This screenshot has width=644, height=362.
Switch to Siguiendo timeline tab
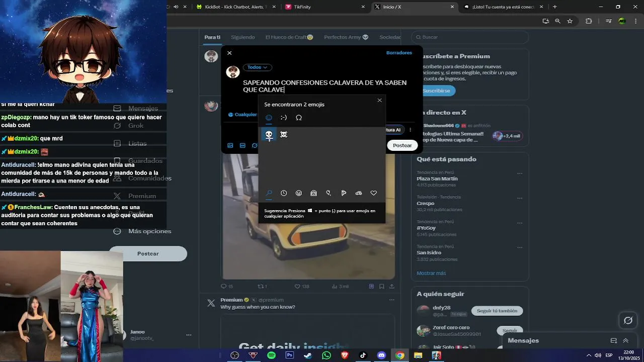243,37
